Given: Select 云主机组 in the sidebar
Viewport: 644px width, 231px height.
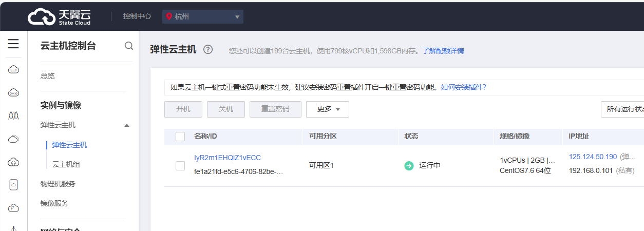Looking at the screenshot, I should click(x=66, y=164).
